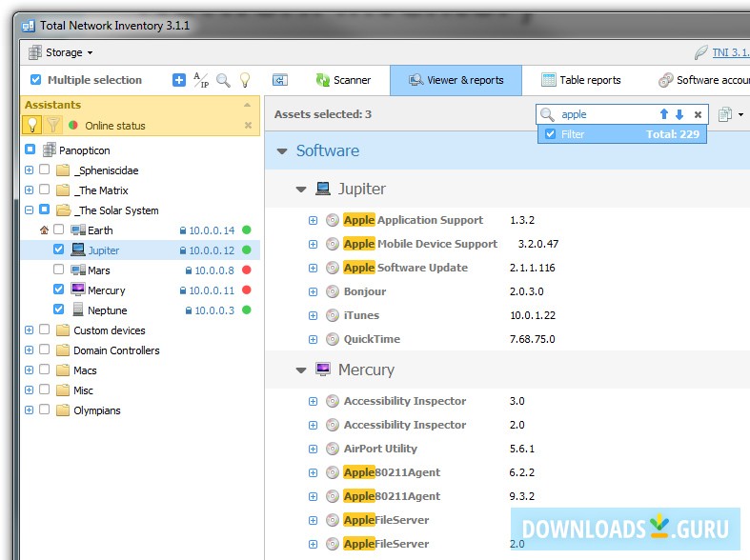Close the Online status assistant
The width and height of the screenshot is (750, 560).
coord(248,125)
